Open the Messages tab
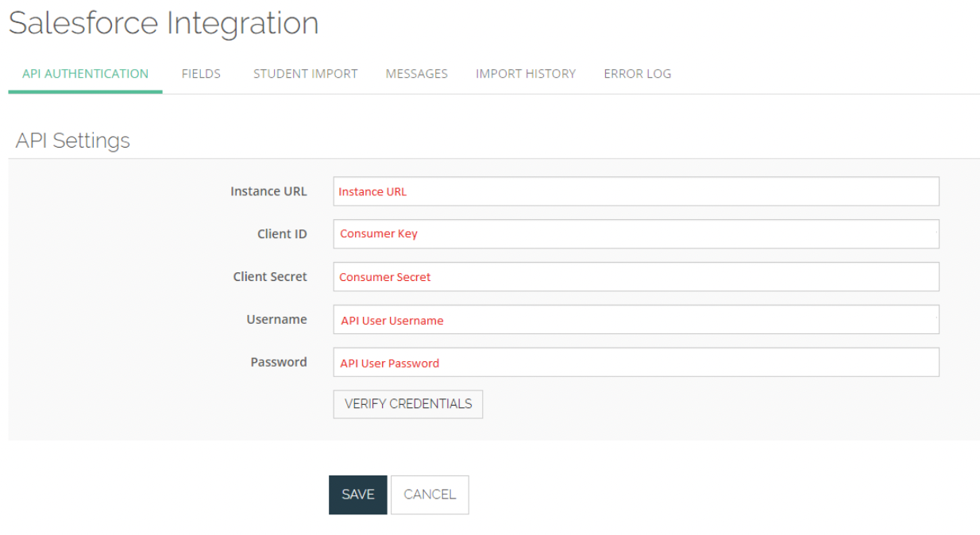The image size is (980, 535). [x=416, y=74]
